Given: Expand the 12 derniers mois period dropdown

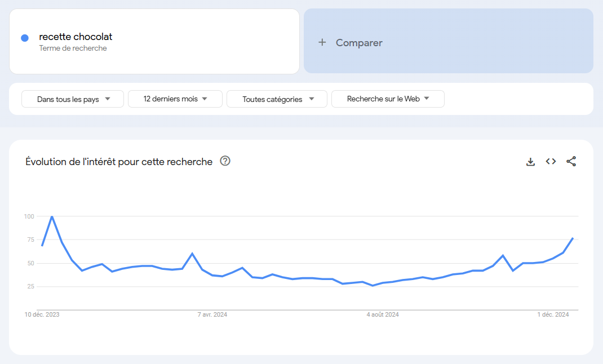Looking at the screenshot, I should pos(175,99).
